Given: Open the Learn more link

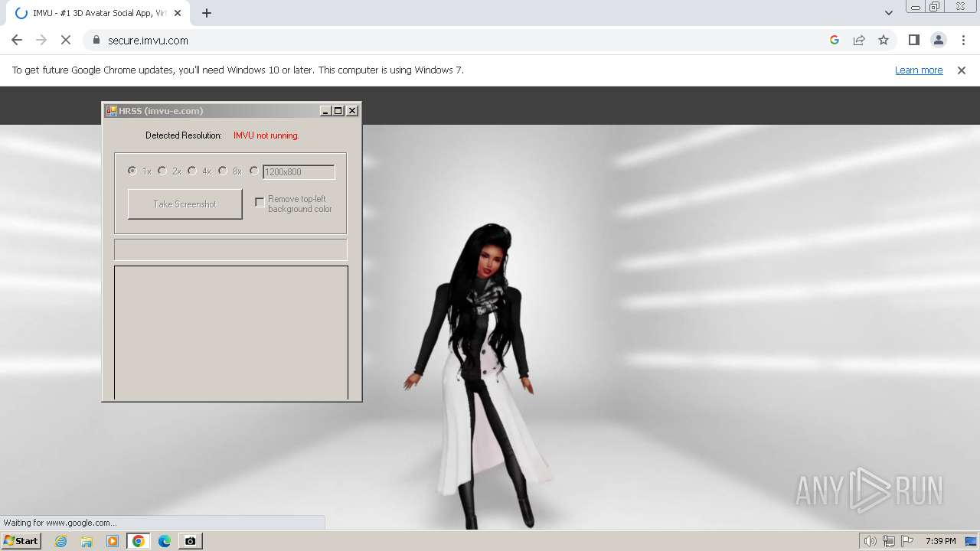Looking at the screenshot, I should (x=919, y=70).
